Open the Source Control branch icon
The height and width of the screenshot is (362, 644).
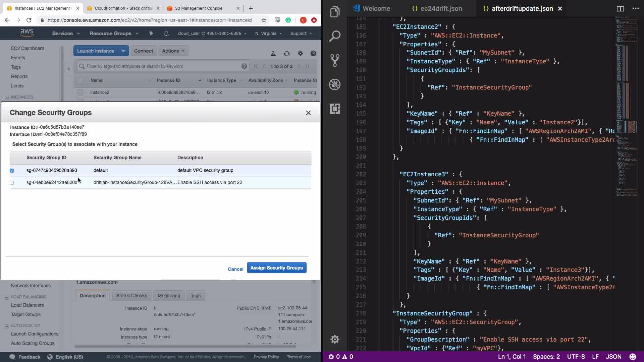pos(335,60)
